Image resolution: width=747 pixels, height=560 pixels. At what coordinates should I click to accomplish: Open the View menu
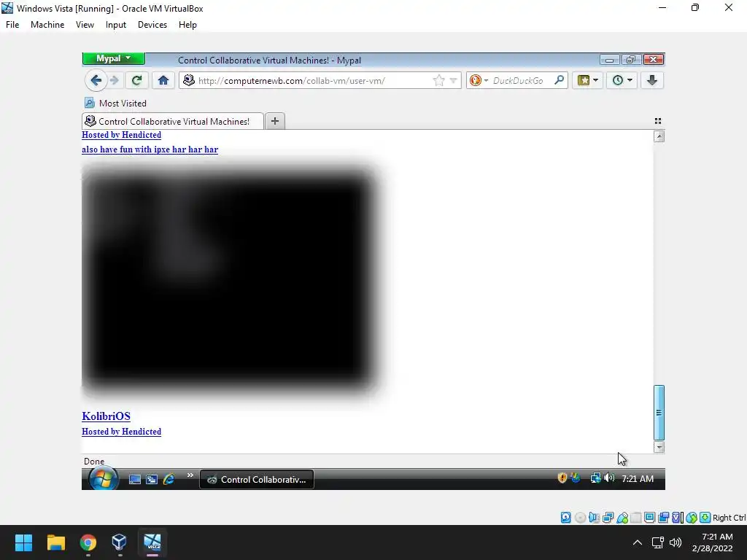(x=85, y=25)
